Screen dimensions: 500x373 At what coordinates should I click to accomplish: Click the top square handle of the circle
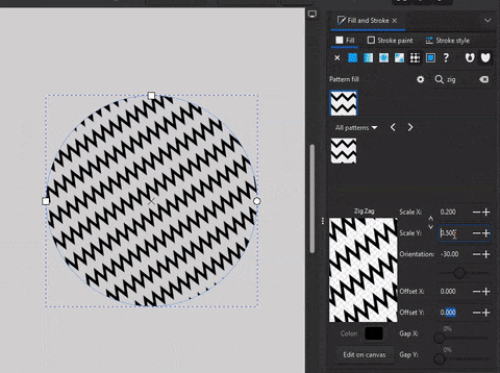click(151, 96)
